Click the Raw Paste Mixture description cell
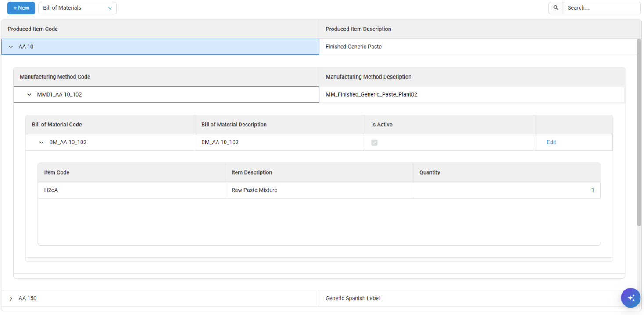Screen dimensions: 644x315 click(254, 190)
